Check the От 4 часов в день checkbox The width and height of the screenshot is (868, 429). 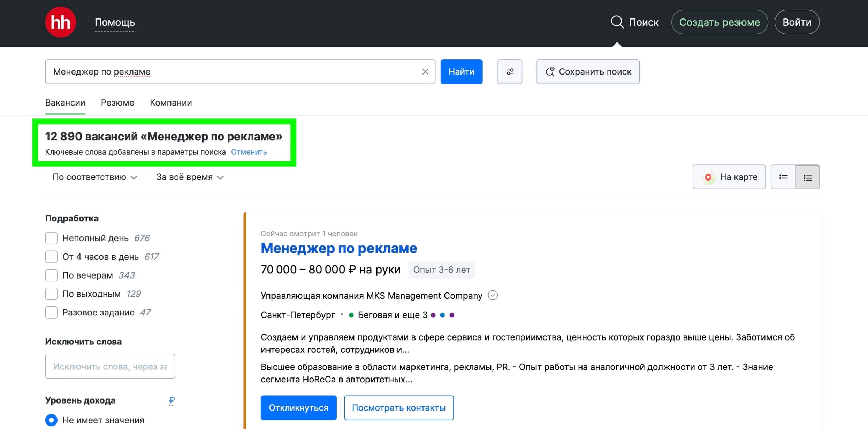51,257
